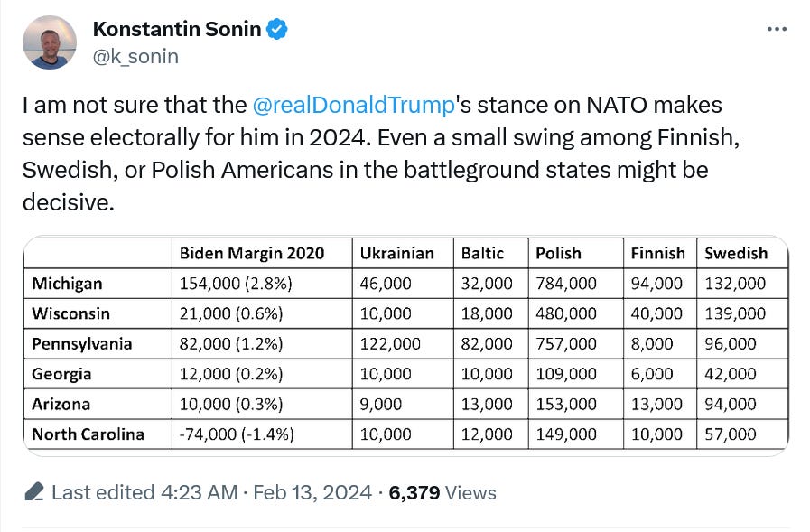This screenshot has height=532, width=810.
Task: Open the three-dot more options menu
Action: pyautogui.click(x=777, y=30)
